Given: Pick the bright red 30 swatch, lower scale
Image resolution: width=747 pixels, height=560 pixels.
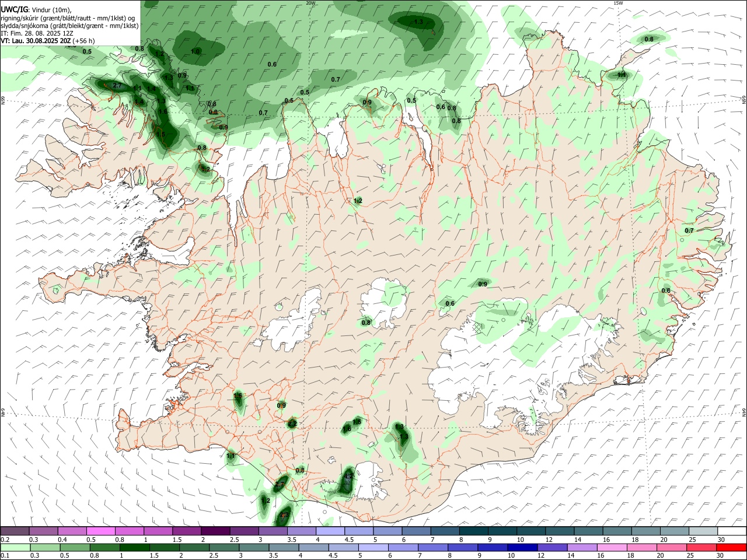Looking at the screenshot, I should (x=731, y=547).
